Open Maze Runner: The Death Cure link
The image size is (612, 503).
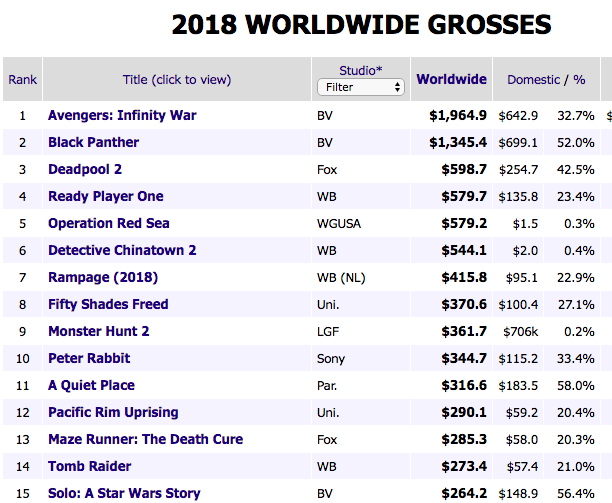(145, 439)
